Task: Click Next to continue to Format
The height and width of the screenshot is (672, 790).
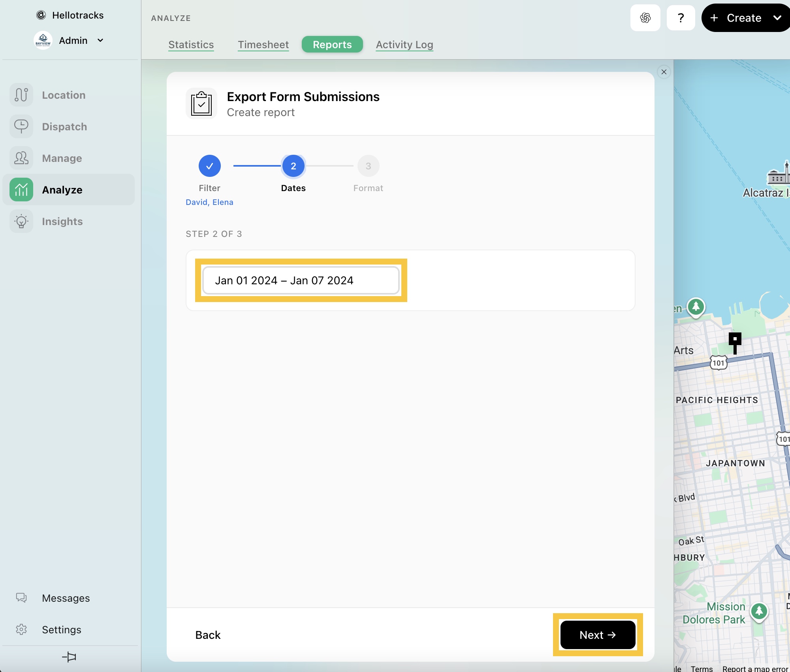Action: coord(597,635)
